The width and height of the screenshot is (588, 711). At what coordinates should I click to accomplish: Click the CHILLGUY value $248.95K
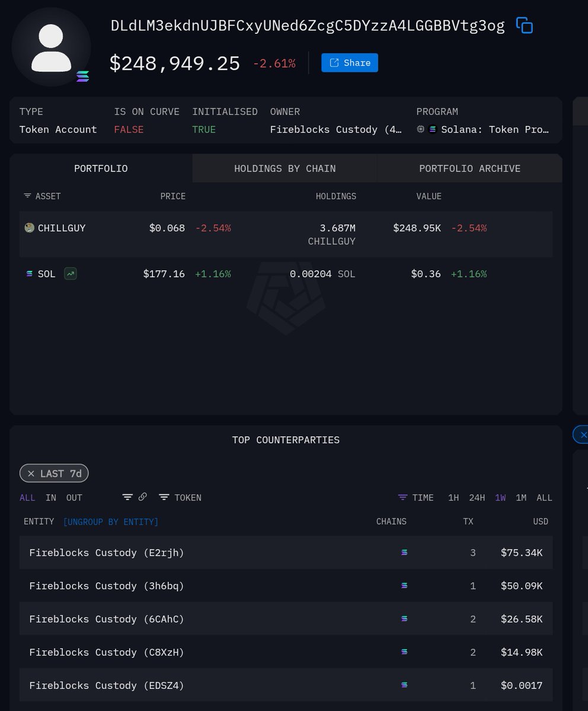417,228
